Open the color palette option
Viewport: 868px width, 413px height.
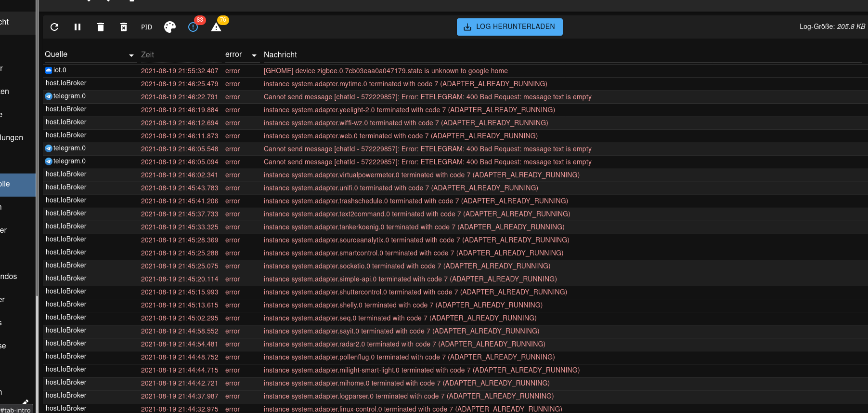(170, 27)
